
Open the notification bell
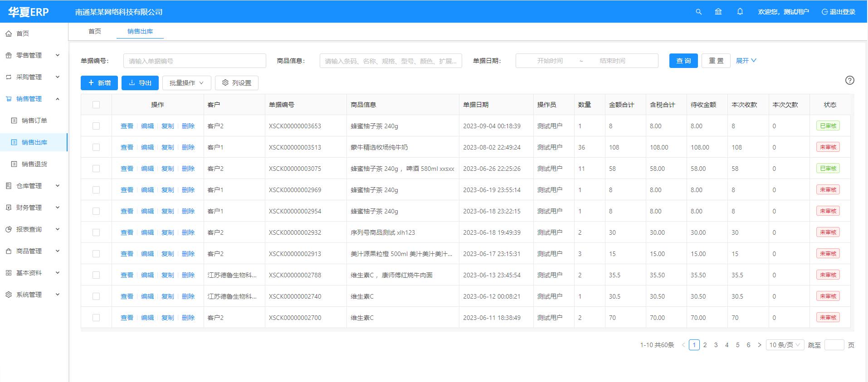point(740,12)
